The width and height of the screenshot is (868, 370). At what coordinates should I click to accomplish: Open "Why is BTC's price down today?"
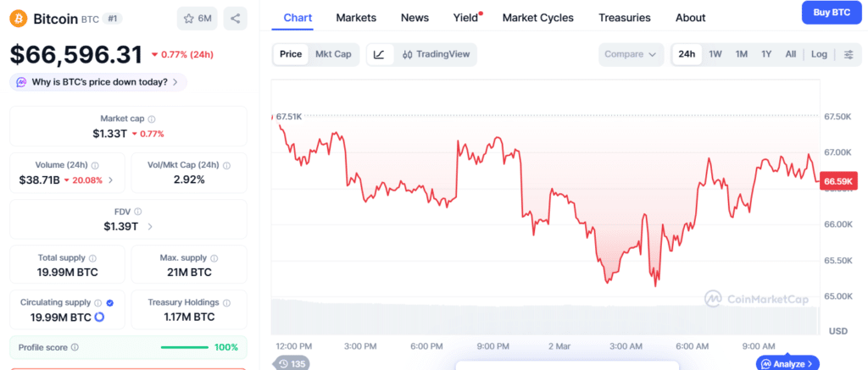coord(97,82)
